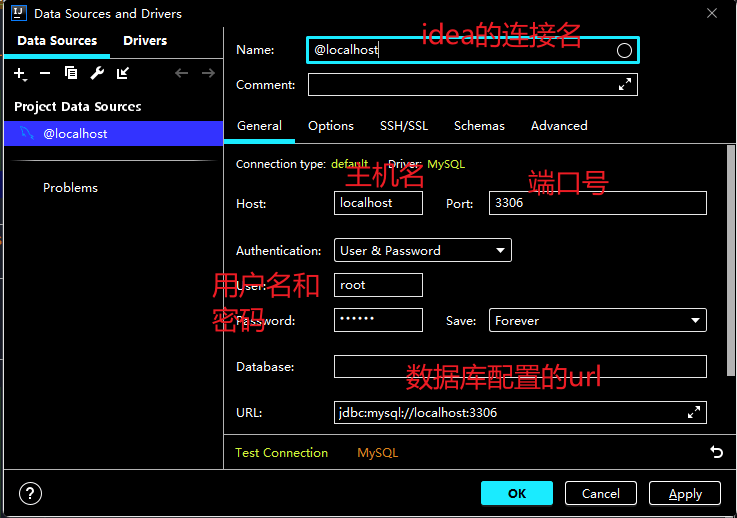
Task: Click the Duplicate data source icon
Action: (x=71, y=73)
